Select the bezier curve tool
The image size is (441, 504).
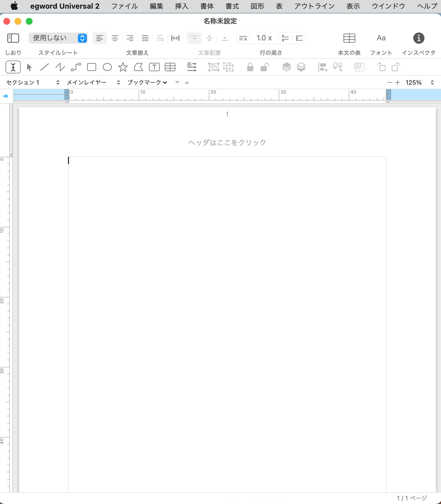coord(76,67)
